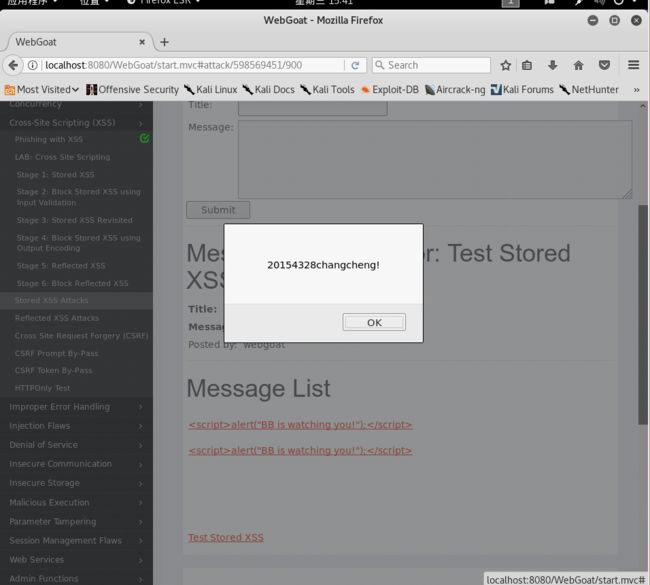Open Exploit-DB bookmark
650x585 pixels.
(390, 90)
